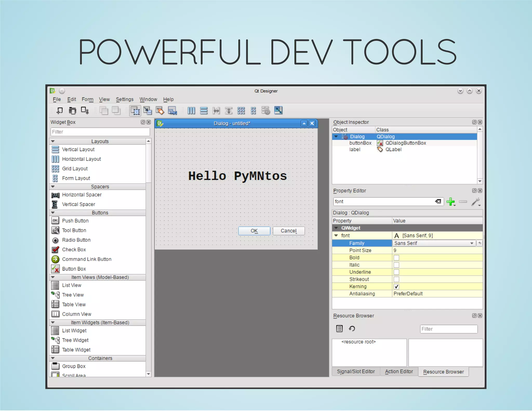Click the Resource Browser Filter field

point(449,329)
